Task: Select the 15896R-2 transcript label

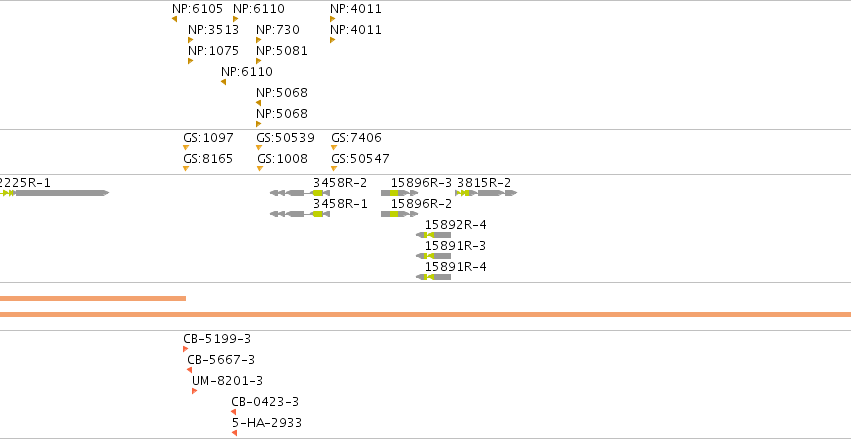Action: click(422, 204)
